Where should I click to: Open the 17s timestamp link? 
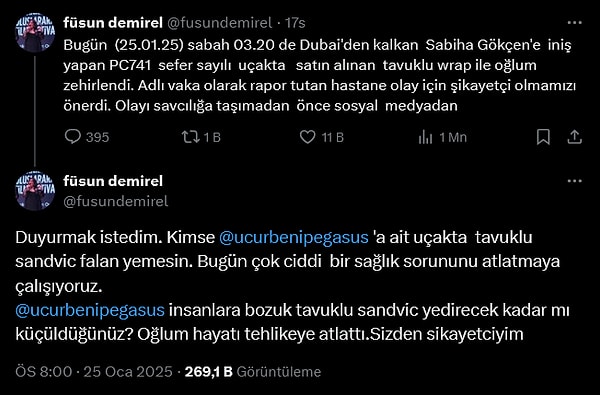(x=295, y=23)
